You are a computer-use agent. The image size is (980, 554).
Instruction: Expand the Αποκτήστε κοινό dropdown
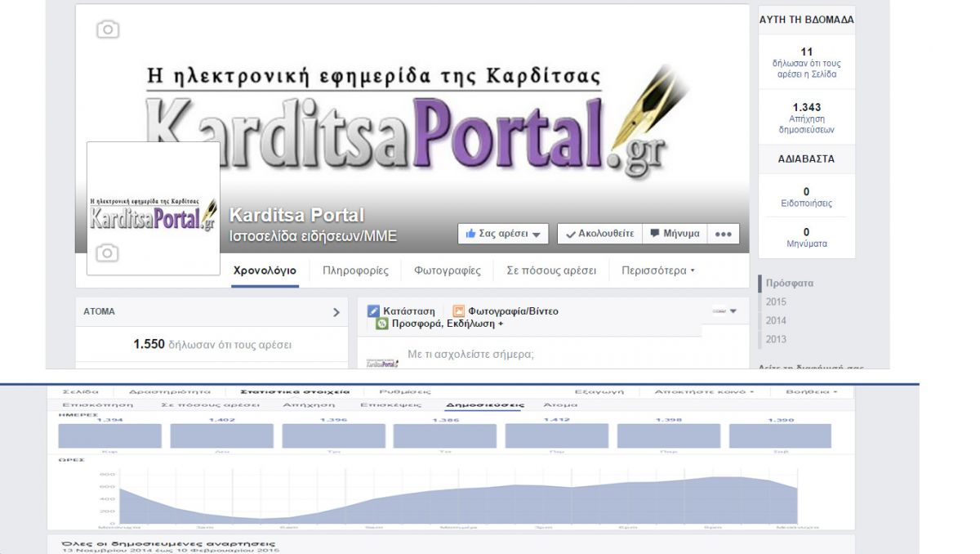click(x=704, y=391)
